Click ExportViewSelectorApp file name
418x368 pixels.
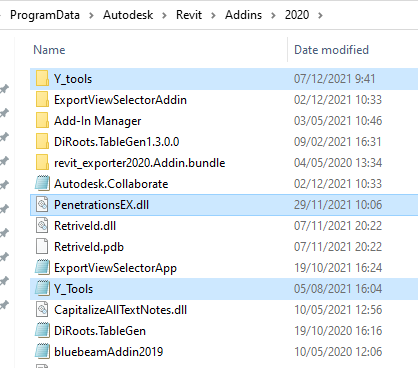tap(115, 268)
